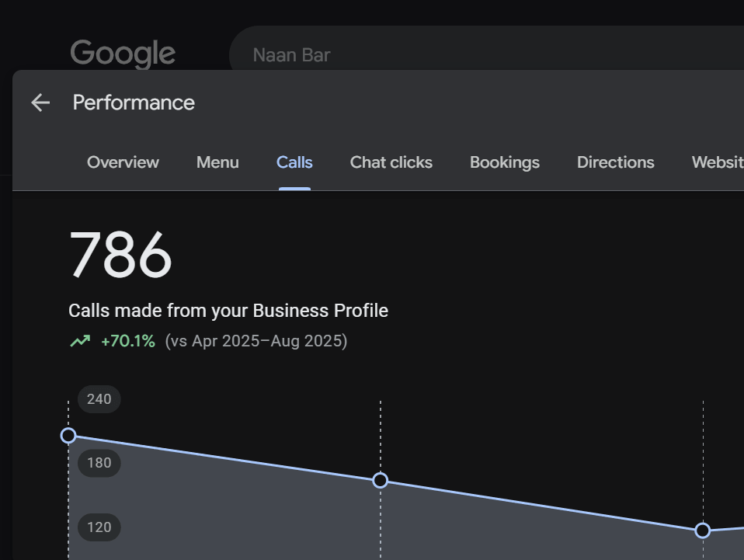Switch to the Overview tab
744x560 pixels.
click(123, 162)
